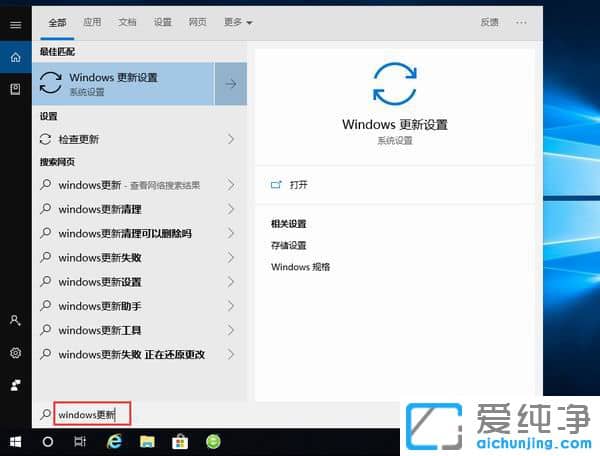600x456 pixels.
Task: Switch to the 设置 tab
Action: click(163, 22)
